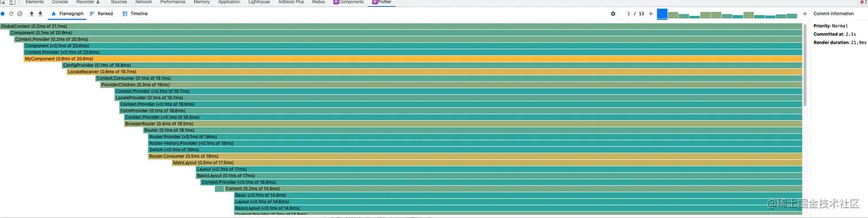Switch to the Ranked view

pos(101,13)
